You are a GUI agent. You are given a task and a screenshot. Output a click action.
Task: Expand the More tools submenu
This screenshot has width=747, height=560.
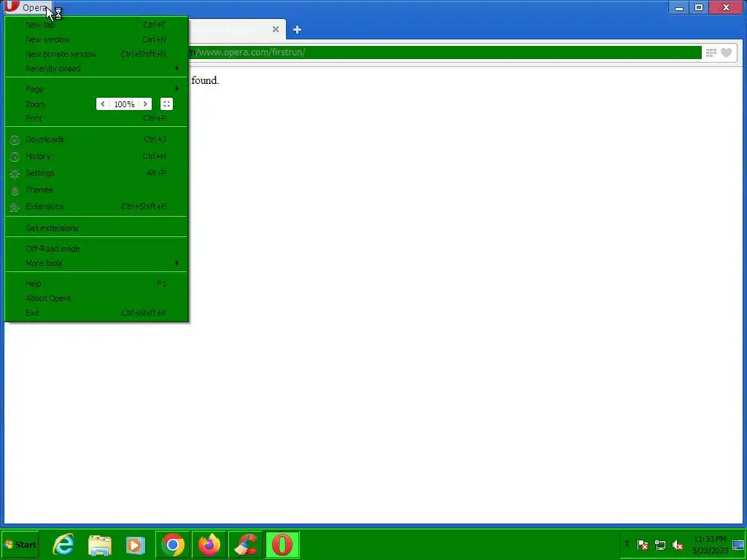(96, 263)
